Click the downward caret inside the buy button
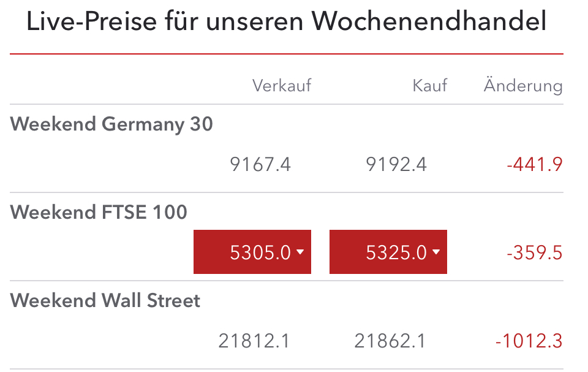The width and height of the screenshot is (588, 372). pos(436,251)
